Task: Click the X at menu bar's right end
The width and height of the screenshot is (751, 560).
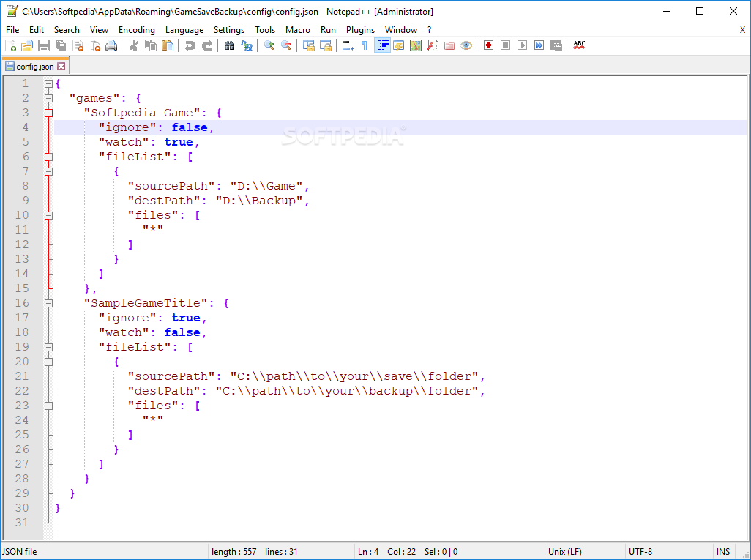Action: 742,30
